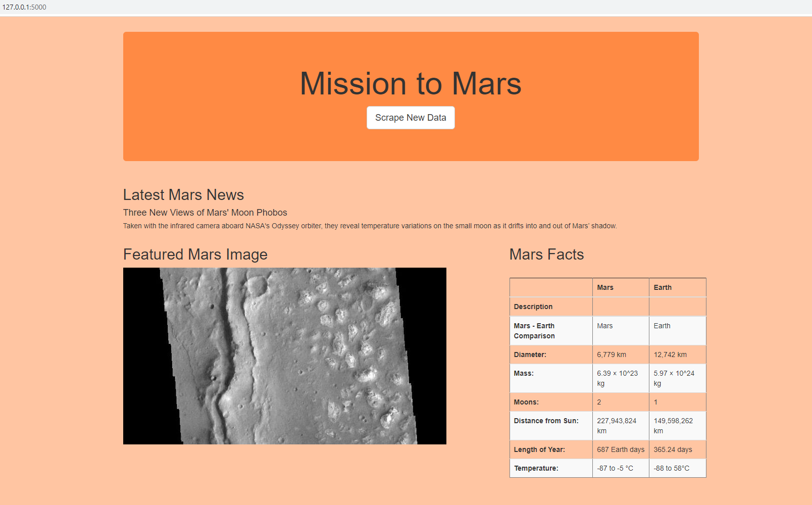Viewport: 812px width, 505px height.
Task: Click the Mars Facts heading
Action: click(x=546, y=255)
